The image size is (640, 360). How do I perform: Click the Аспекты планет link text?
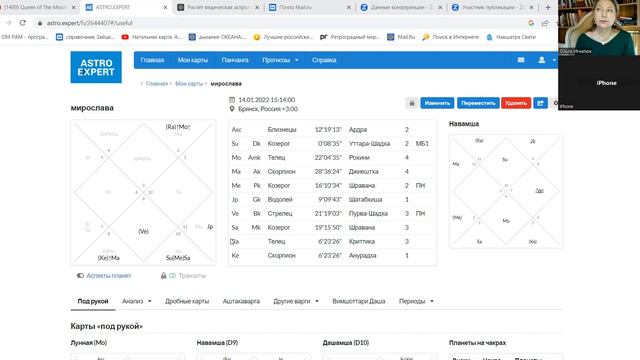(x=109, y=276)
